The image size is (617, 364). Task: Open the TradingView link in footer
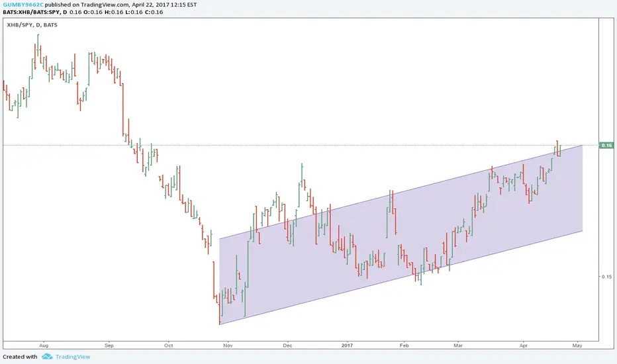coord(73,357)
